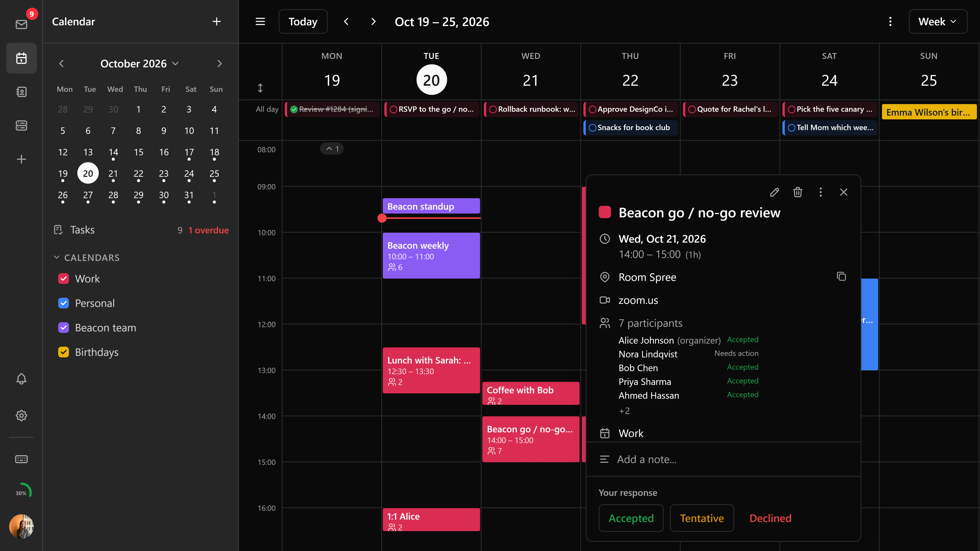The height and width of the screenshot is (551, 980).
Task: Add new calendar with plus icon
Action: coord(216,22)
